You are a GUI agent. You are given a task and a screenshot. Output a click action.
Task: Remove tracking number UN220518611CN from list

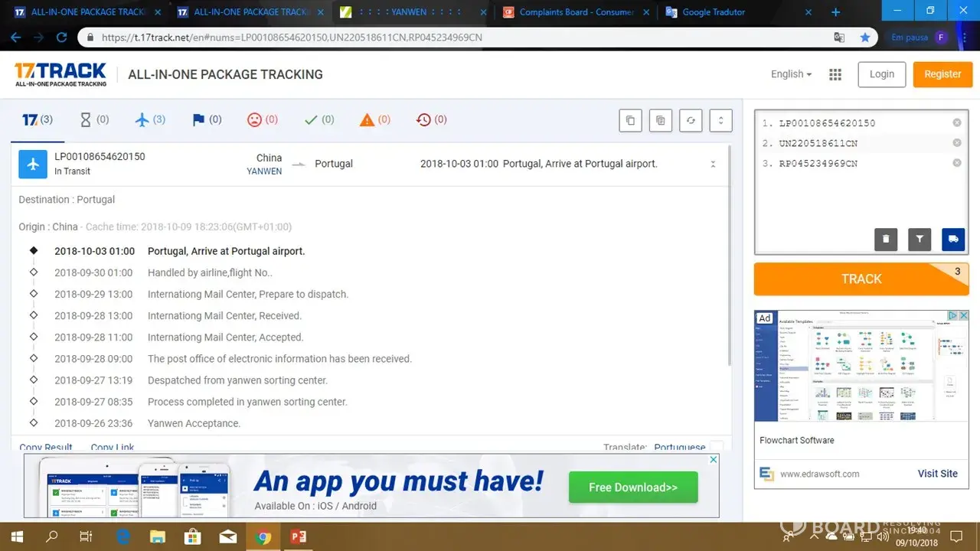click(x=957, y=143)
